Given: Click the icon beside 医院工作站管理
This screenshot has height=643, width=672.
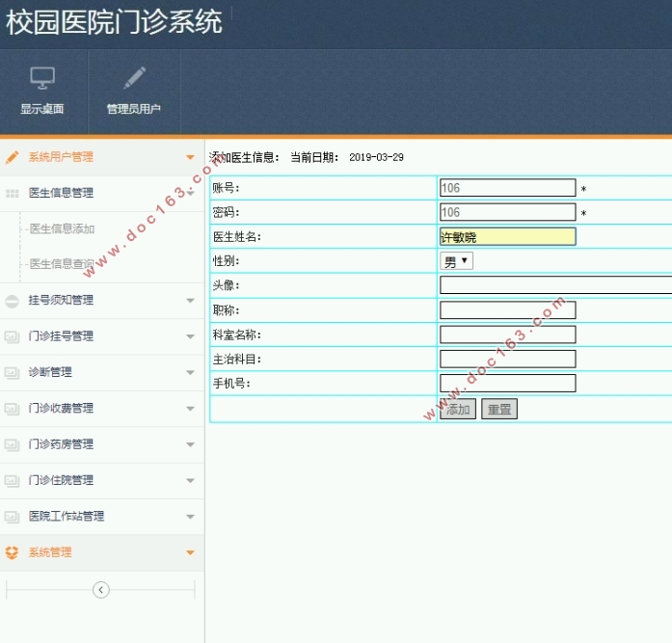Looking at the screenshot, I should (x=12, y=517).
